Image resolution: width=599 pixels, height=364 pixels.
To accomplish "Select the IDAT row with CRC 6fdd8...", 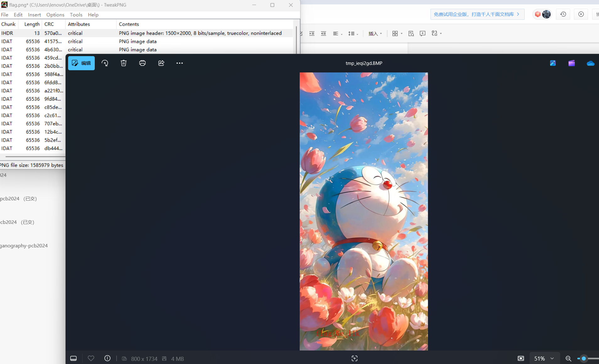I will 33,82.
